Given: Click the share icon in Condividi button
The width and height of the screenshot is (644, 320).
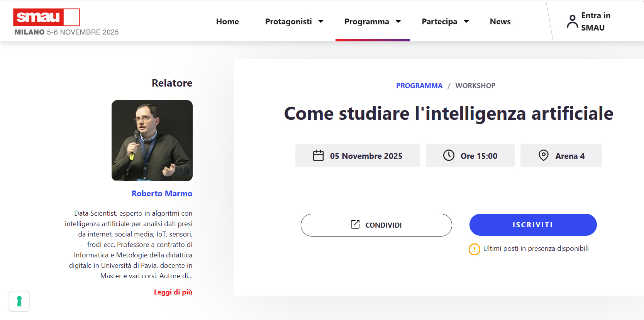Looking at the screenshot, I should click(355, 225).
